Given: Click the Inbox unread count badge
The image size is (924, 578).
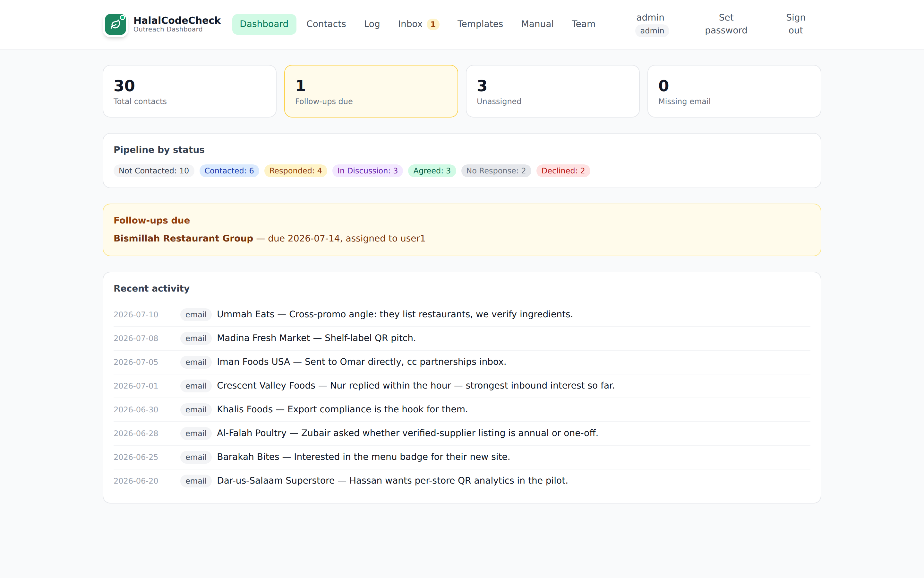Looking at the screenshot, I should [x=432, y=24].
